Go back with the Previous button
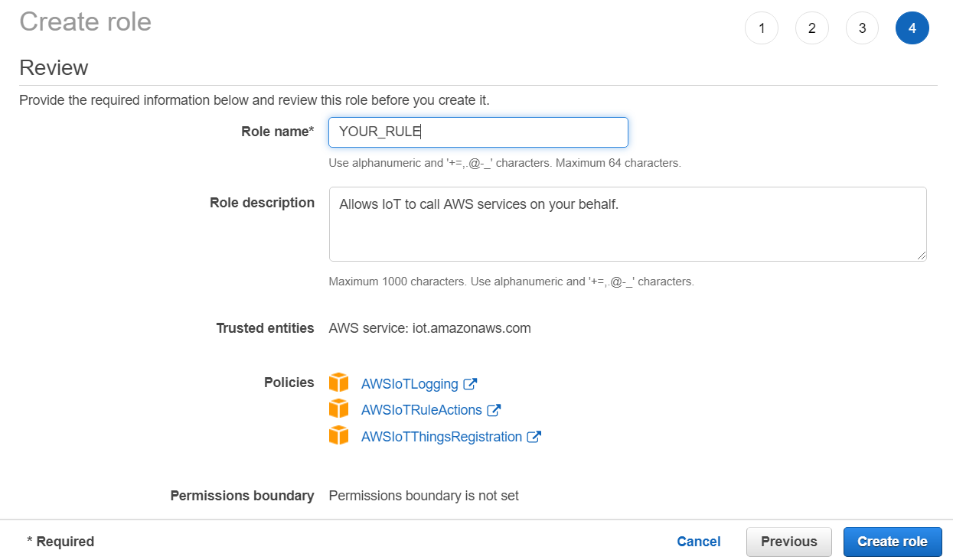The height and width of the screenshot is (560, 953). 788,542
